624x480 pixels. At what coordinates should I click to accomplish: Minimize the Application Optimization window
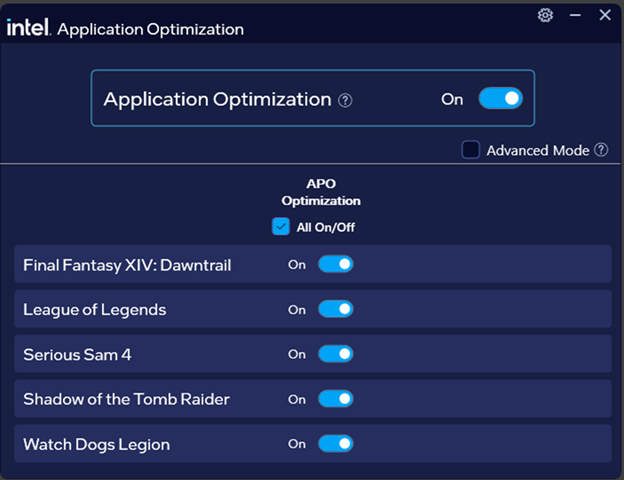(x=575, y=16)
